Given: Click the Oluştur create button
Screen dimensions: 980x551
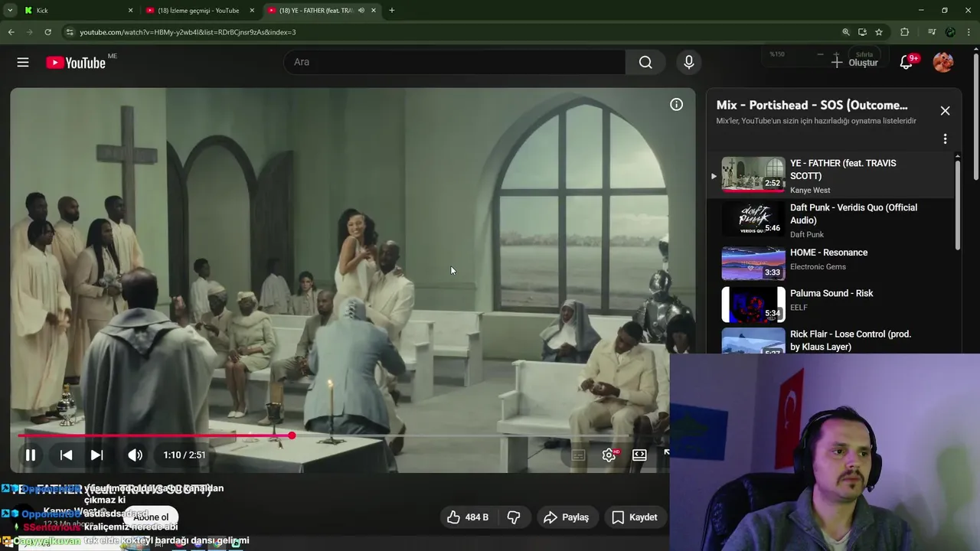Looking at the screenshot, I should tap(854, 63).
